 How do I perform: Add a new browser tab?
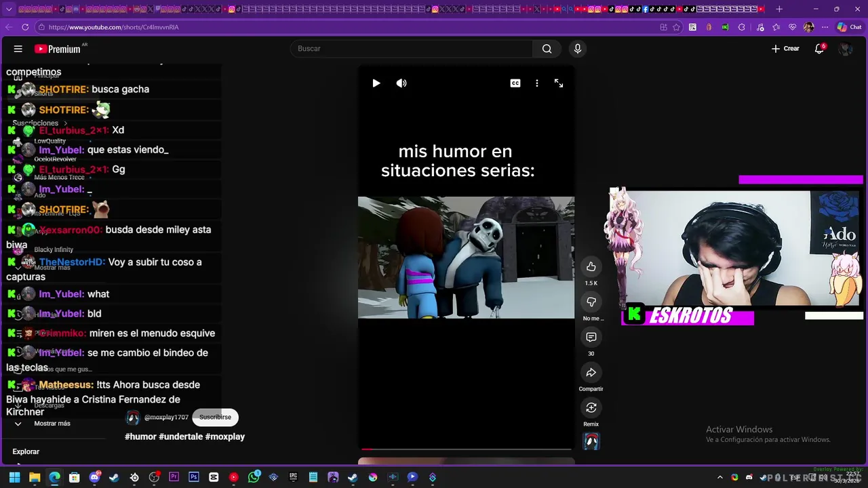[779, 9]
